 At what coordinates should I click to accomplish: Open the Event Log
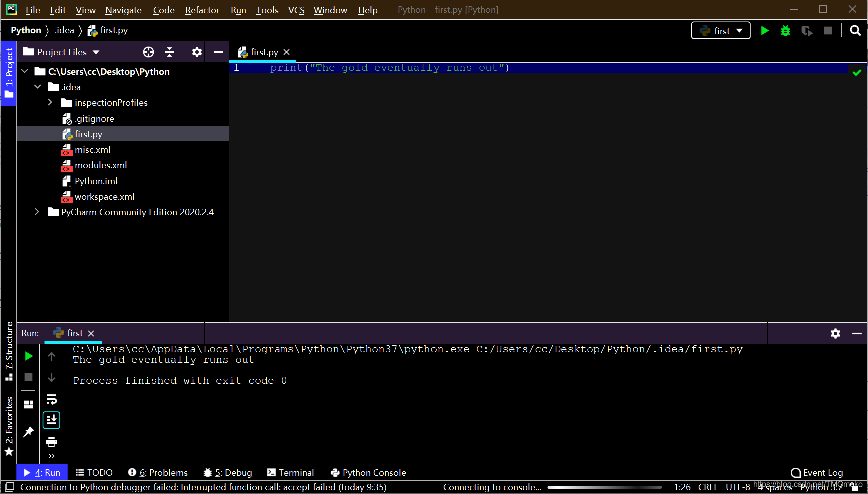[x=817, y=472]
